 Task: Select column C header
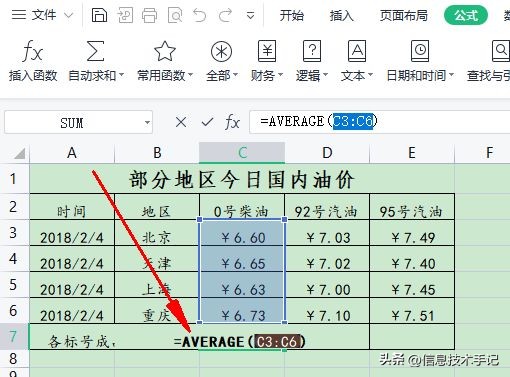(242, 153)
